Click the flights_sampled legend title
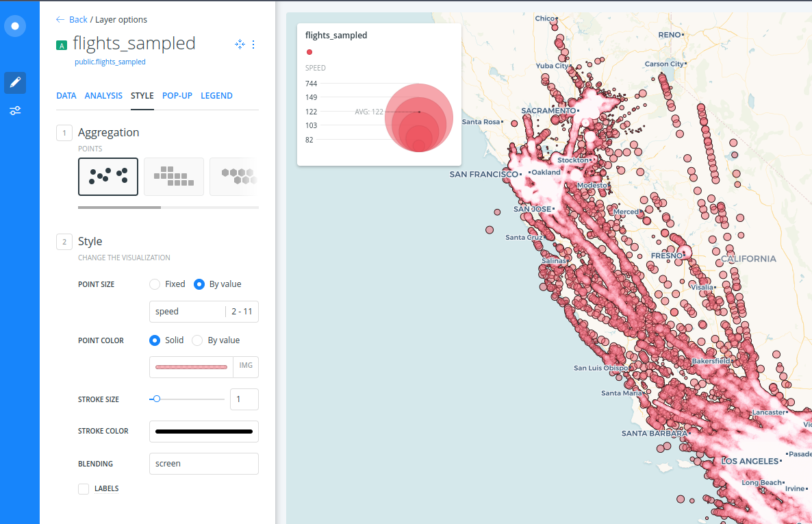The width and height of the screenshot is (812, 524). 336,35
